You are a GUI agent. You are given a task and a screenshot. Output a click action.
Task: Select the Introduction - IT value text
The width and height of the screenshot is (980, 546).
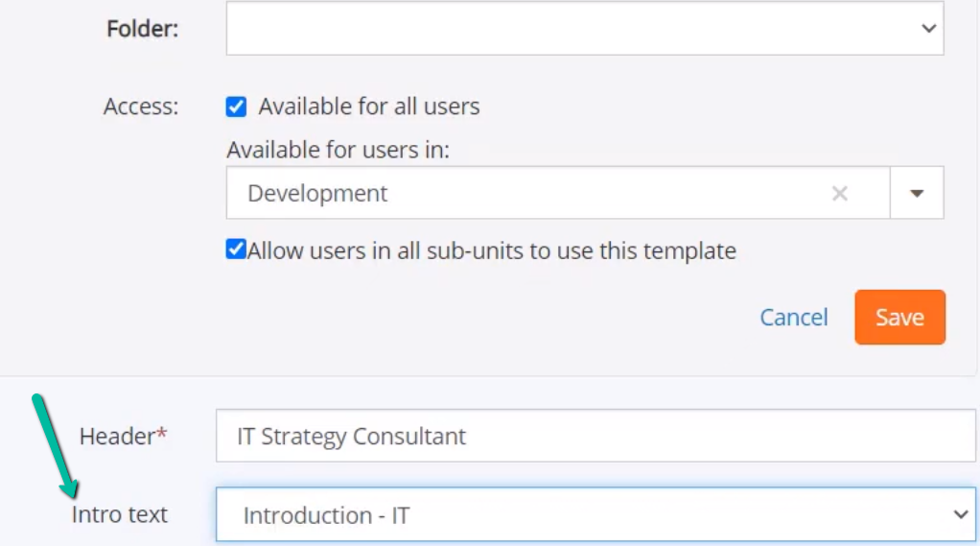[326, 516]
